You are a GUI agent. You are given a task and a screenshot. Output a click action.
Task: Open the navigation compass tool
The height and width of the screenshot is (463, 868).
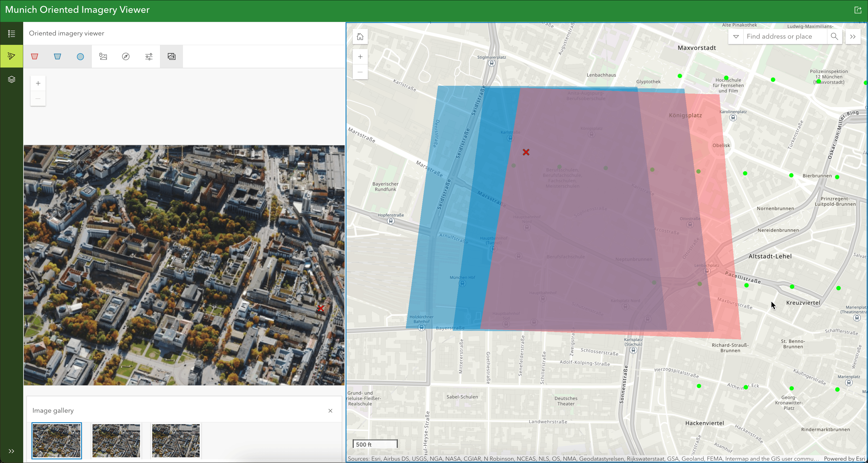(x=126, y=56)
